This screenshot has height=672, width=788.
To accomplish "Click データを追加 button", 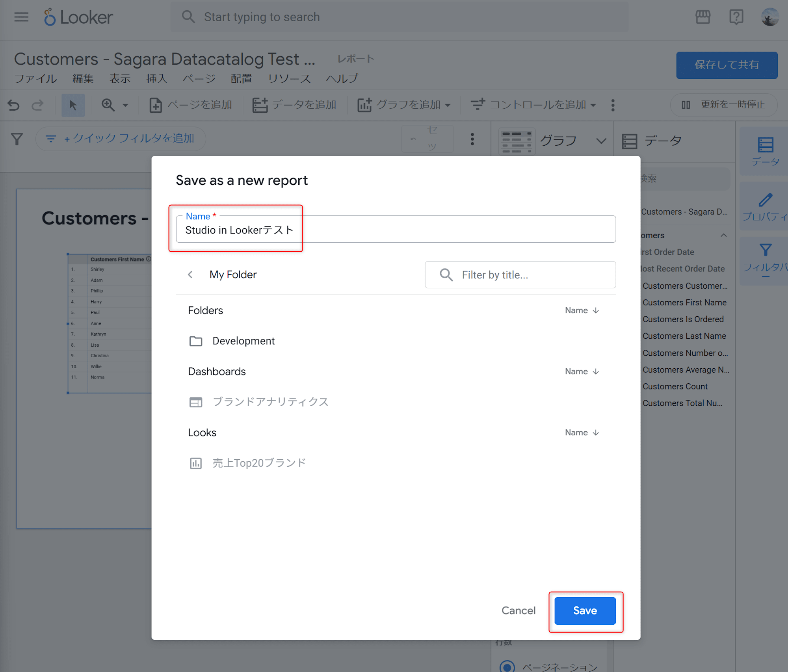I will click(x=294, y=105).
